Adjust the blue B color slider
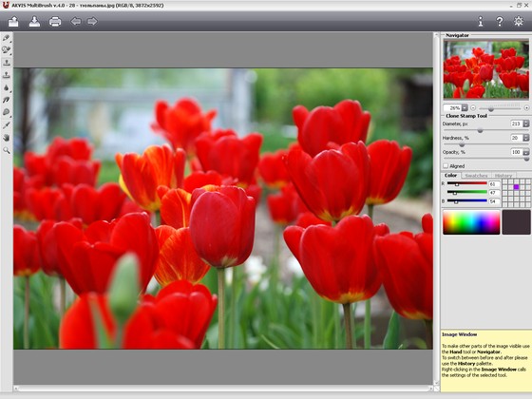The height and width of the screenshot is (399, 532). pyautogui.click(x=467, y=201)
